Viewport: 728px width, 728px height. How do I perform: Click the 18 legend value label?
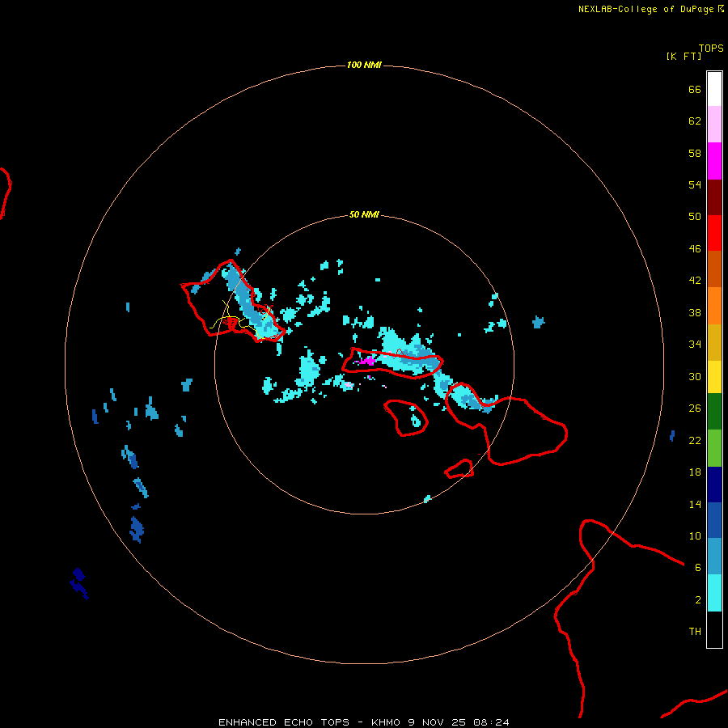pos(695,472)
